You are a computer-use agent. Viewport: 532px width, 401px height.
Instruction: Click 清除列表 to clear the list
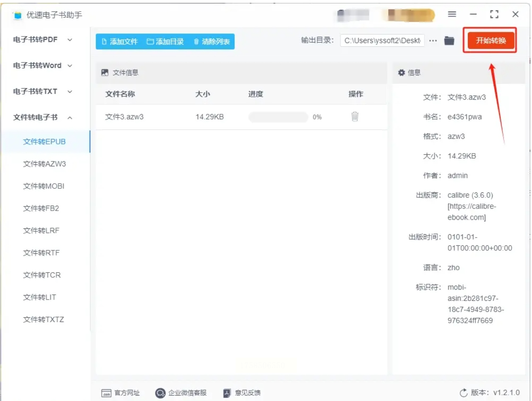212,41
